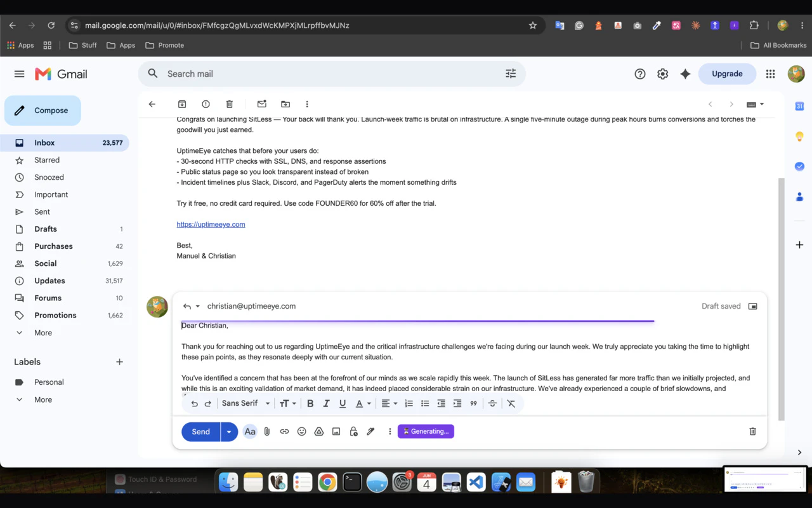The image size is (812, 508).
Task: Click the Send button
Action: [x=200, y=432]
